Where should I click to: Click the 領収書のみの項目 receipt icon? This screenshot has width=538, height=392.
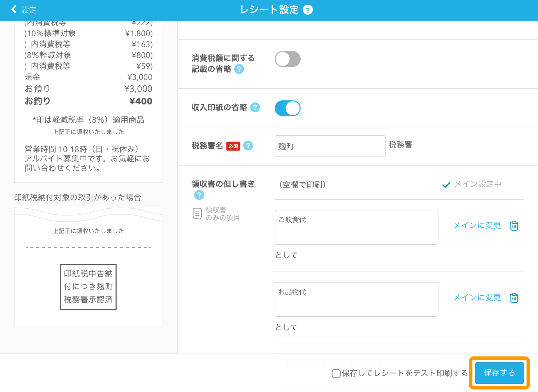point(197,213)
